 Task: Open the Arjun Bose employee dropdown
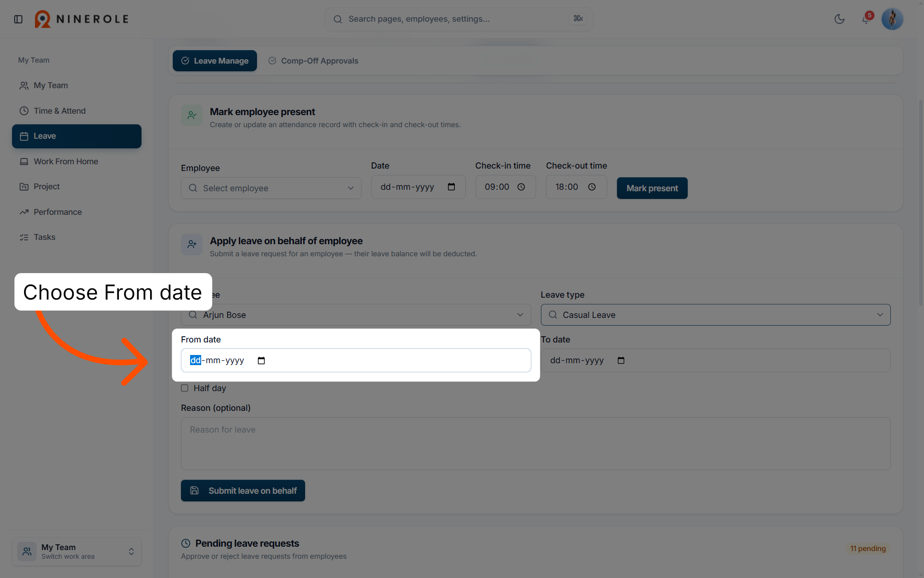(356, 315)
